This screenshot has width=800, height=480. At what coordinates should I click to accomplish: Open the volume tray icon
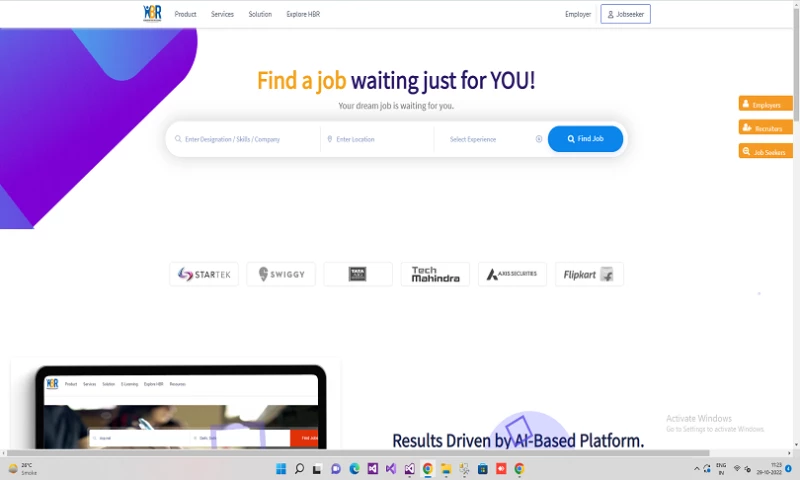tap(747, 469)
